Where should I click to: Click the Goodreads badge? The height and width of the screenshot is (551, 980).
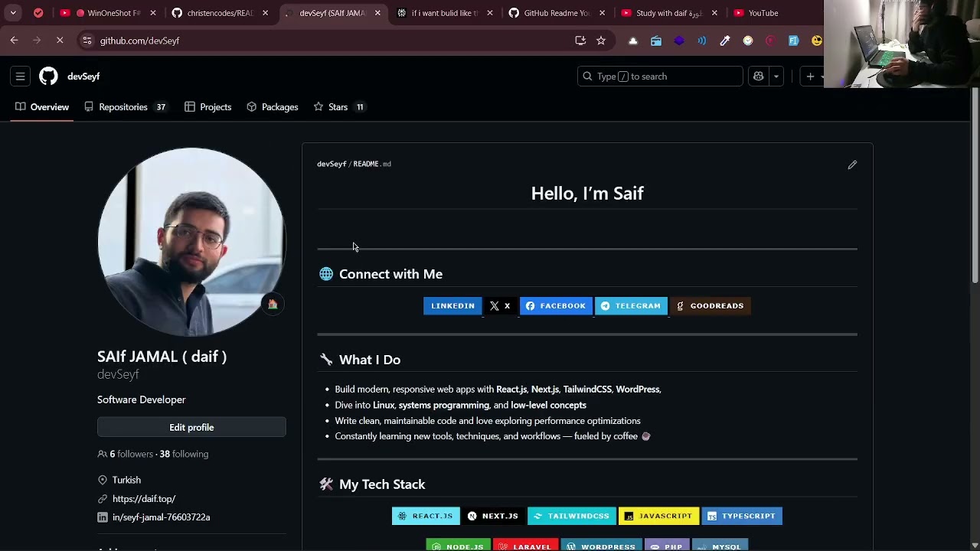click(x=710, y=306)
